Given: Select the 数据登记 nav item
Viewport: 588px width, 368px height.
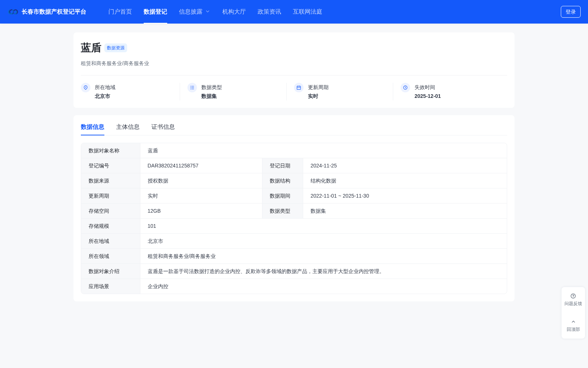Looking at the screenshot, I should click(x=155, y=12).
